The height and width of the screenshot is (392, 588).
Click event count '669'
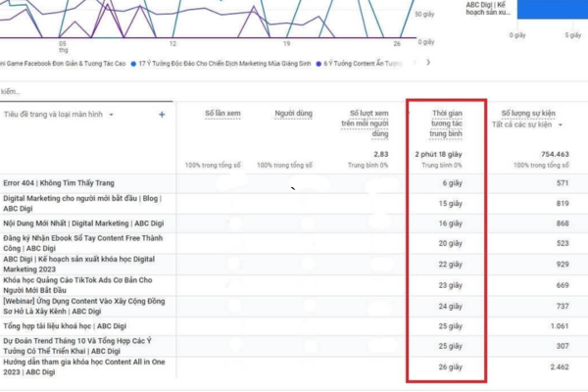pyautogui.click(x=563, y=285)
